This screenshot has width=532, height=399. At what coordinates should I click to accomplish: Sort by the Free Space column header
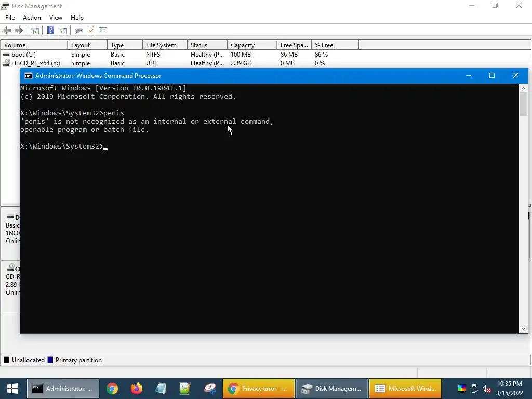point(294,45)
